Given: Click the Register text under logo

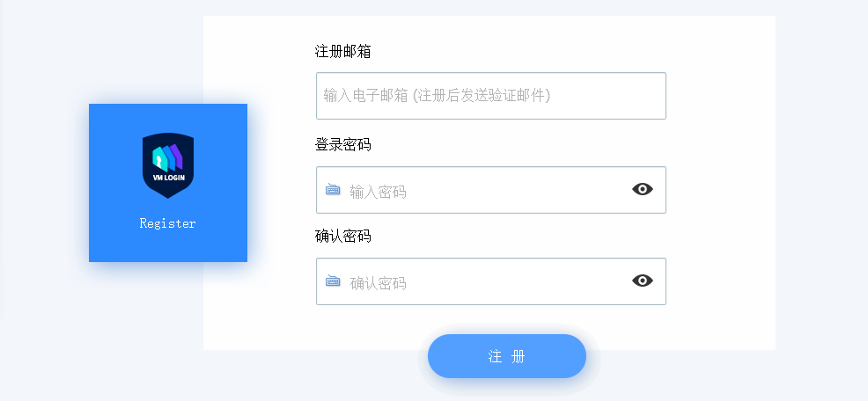Looking at the screenshot, I should [168, 223].
